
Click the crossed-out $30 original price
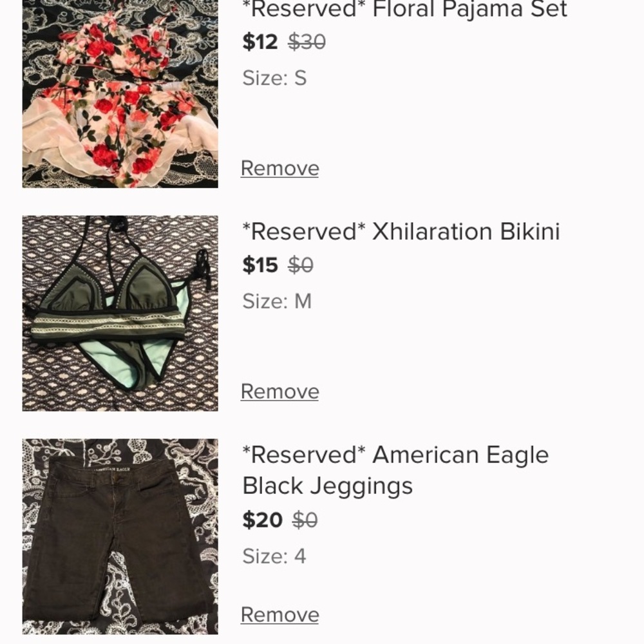tap(307, 41)
